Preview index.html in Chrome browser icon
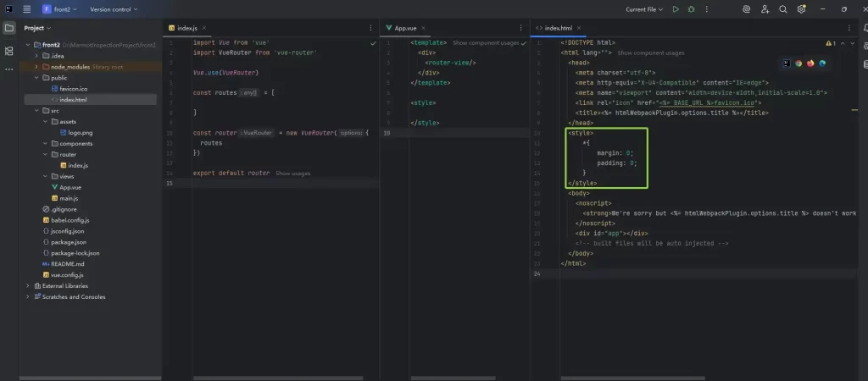The height and width of the screenshot is (381, 868). (798, 63)
